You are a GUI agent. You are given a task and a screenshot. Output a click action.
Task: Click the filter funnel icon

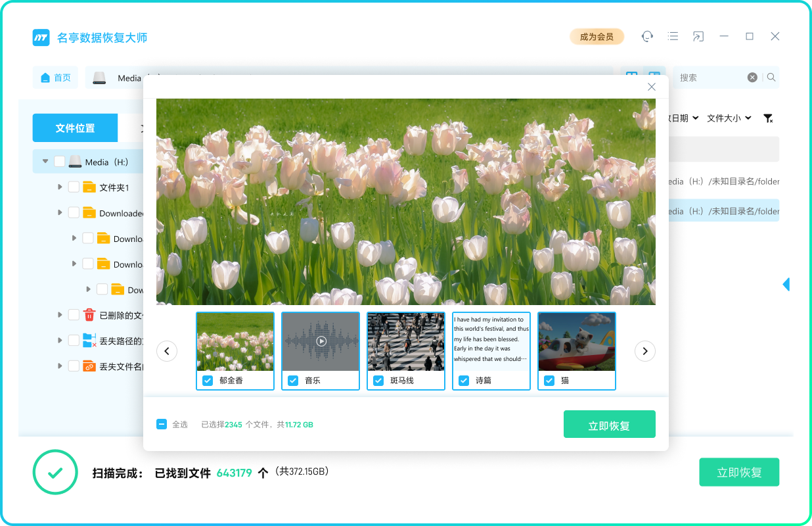[x=767, y=118]
